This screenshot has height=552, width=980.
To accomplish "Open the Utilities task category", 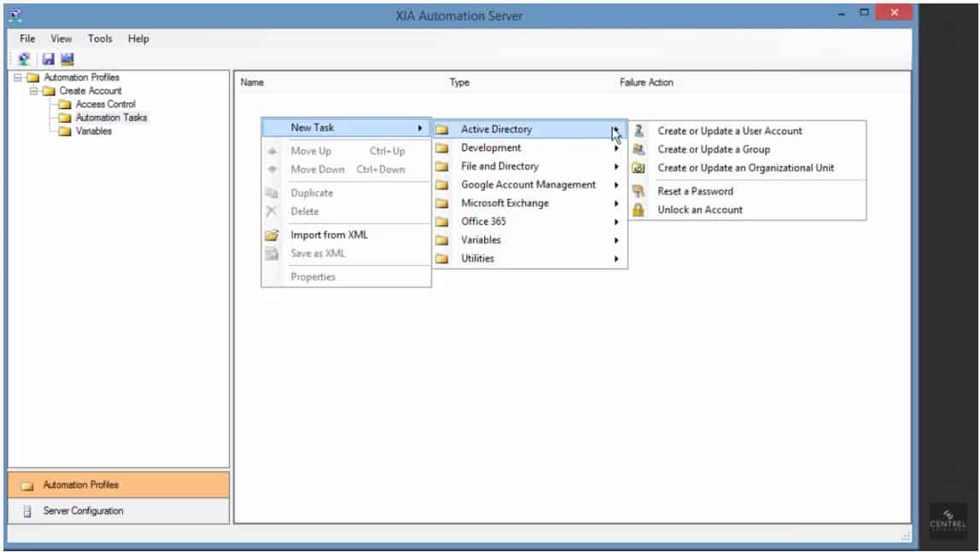I will point(530,259).
